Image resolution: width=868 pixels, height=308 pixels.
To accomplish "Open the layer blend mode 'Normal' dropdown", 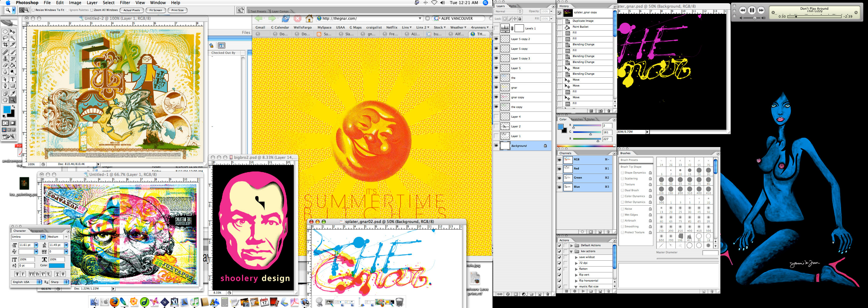I will pos(508,11).
